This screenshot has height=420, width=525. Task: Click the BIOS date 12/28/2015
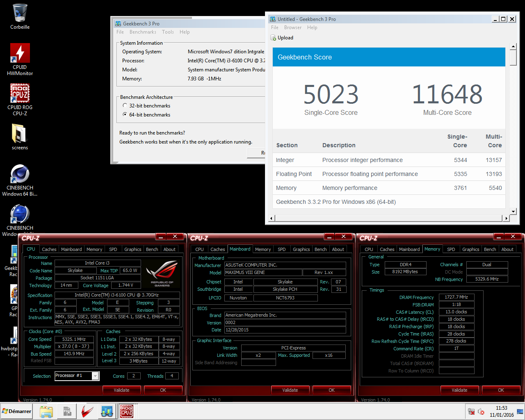click(x=285, y=330)
